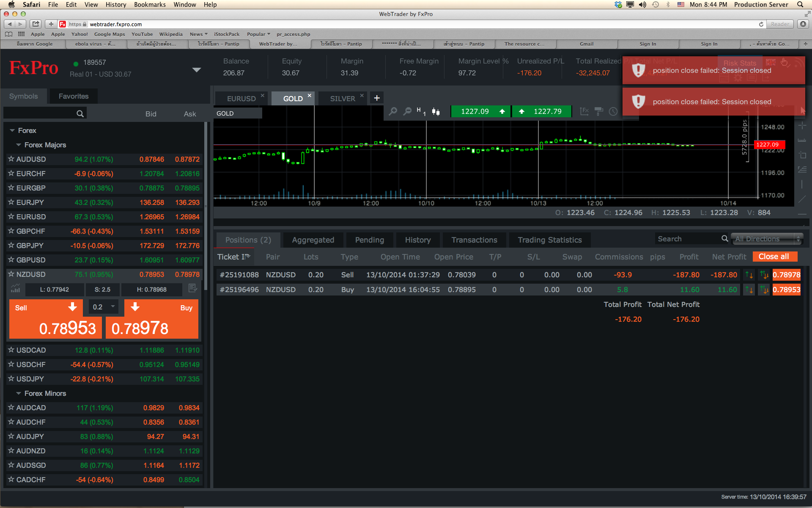Toggle EURGBP favorite star
The image size is (812, 508).
click(x=11, y=188)
